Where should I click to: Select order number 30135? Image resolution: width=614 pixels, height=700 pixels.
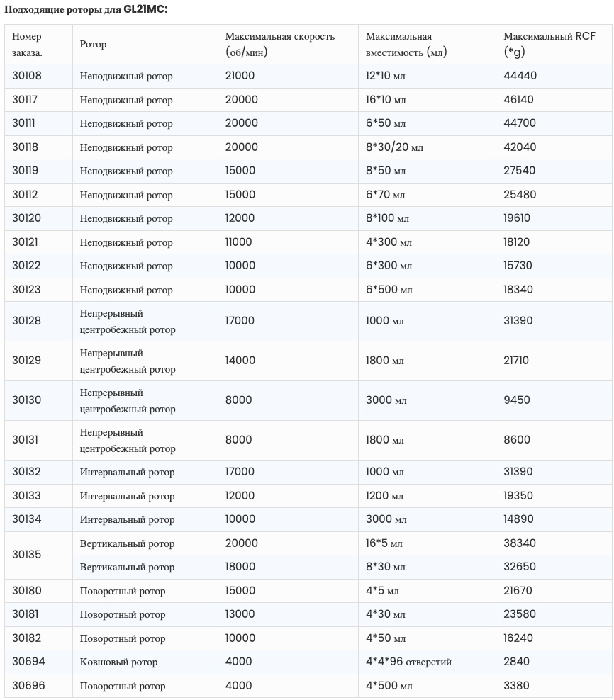click(27, 555)
